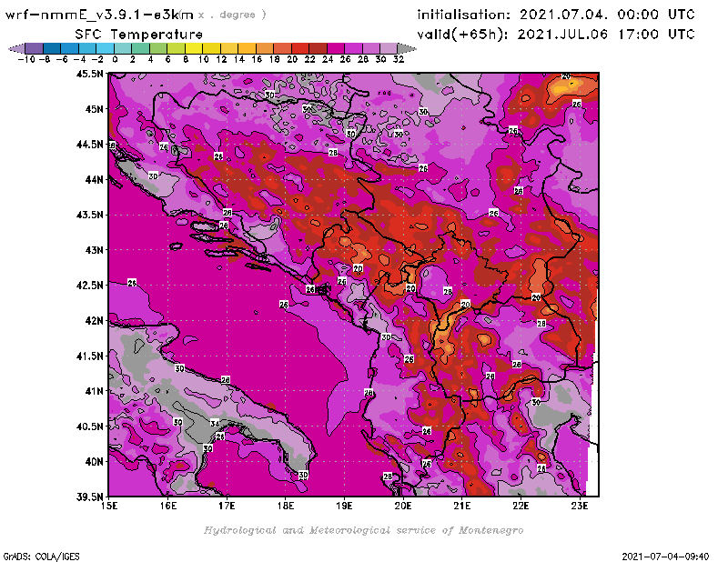This screenshot has width=728, height=562.
Task: Click the legend swatch between -10 and -8
Action: 35,48
